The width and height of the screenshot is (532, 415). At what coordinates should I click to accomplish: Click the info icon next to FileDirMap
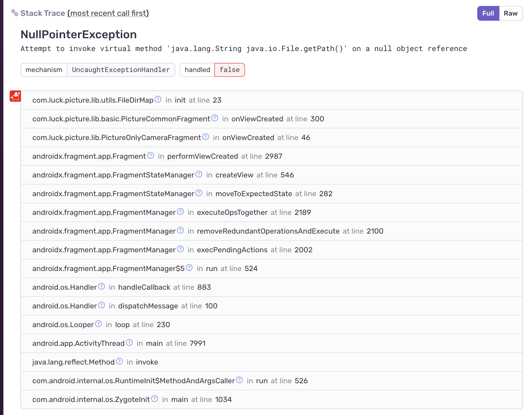coord(158,99)
